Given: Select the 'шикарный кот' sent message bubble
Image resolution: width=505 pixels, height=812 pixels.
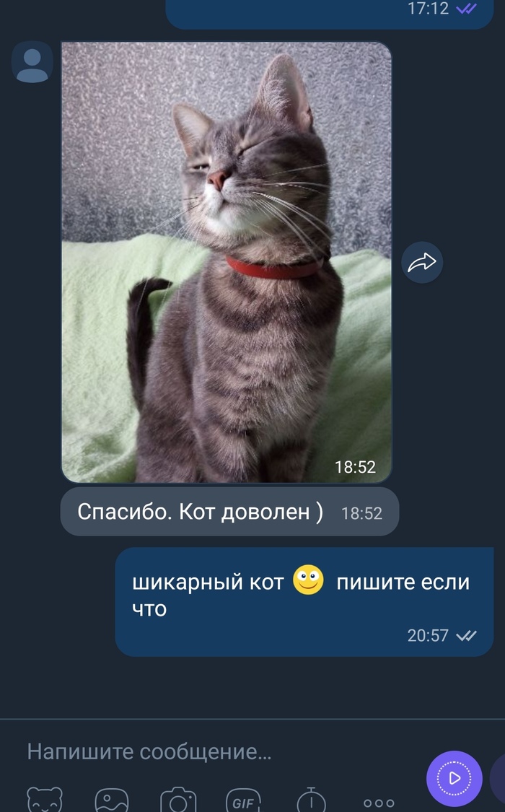Looking at the screenshot, I should (x=304, y=602).
